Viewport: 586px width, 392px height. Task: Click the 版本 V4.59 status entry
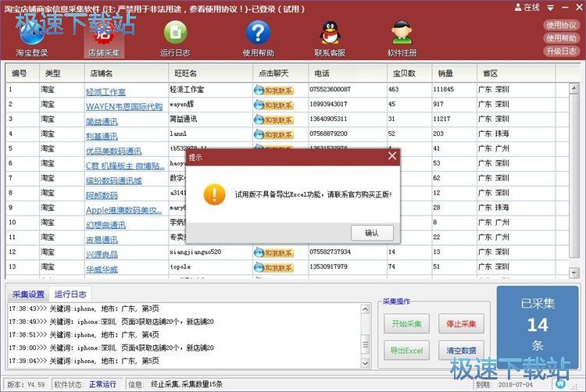pos(26,384)
